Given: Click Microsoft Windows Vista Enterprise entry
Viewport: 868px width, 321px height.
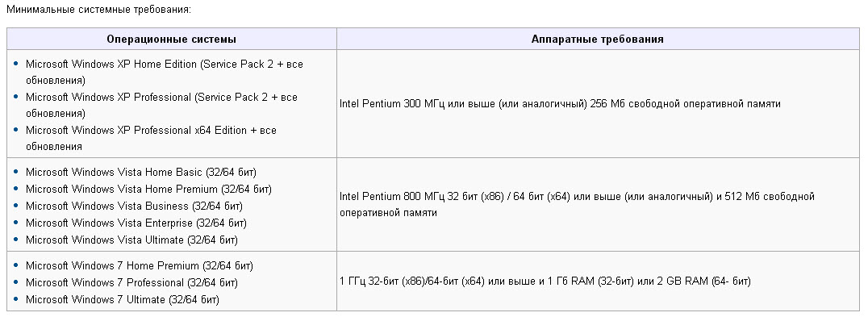Looking at the screenshot, I should 136,223.
